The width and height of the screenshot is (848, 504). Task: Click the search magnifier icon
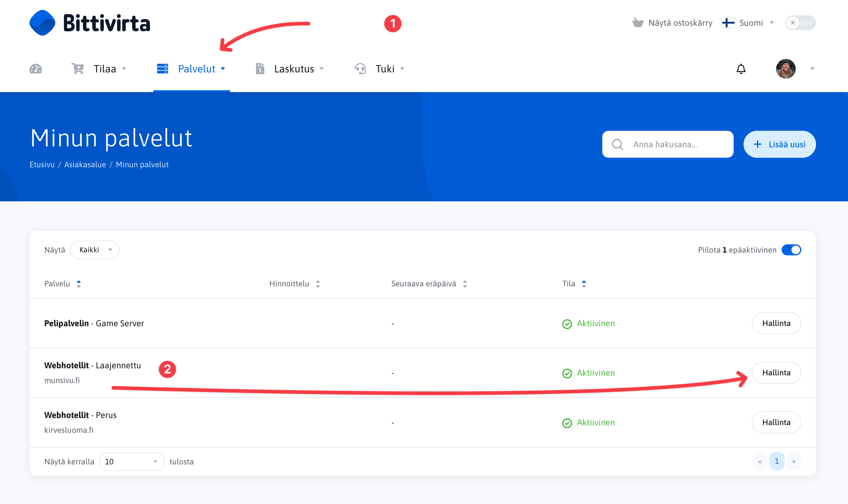617,144
